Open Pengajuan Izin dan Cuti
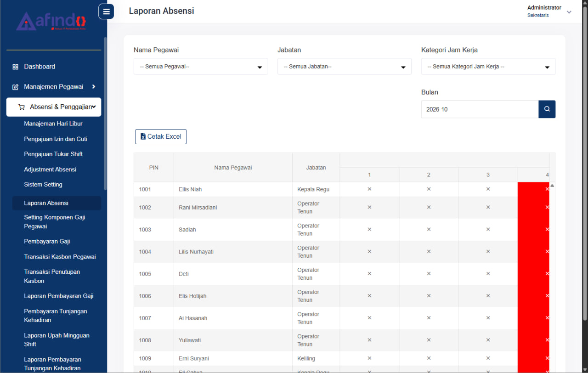The width and height of the screenshot is (588, 373). click(x=56, y=139)
